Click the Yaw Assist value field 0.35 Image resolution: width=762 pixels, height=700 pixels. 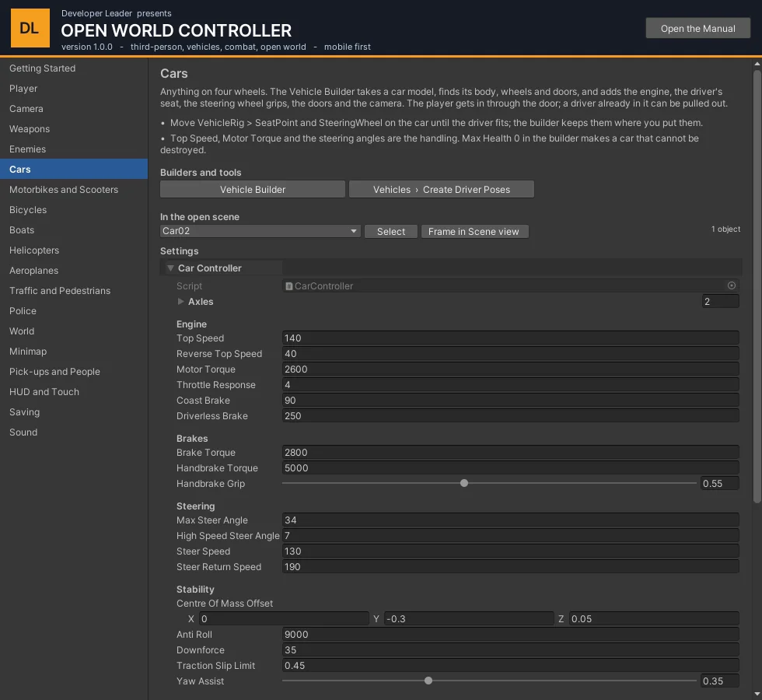pyautogui.click(x=720, y=681)
